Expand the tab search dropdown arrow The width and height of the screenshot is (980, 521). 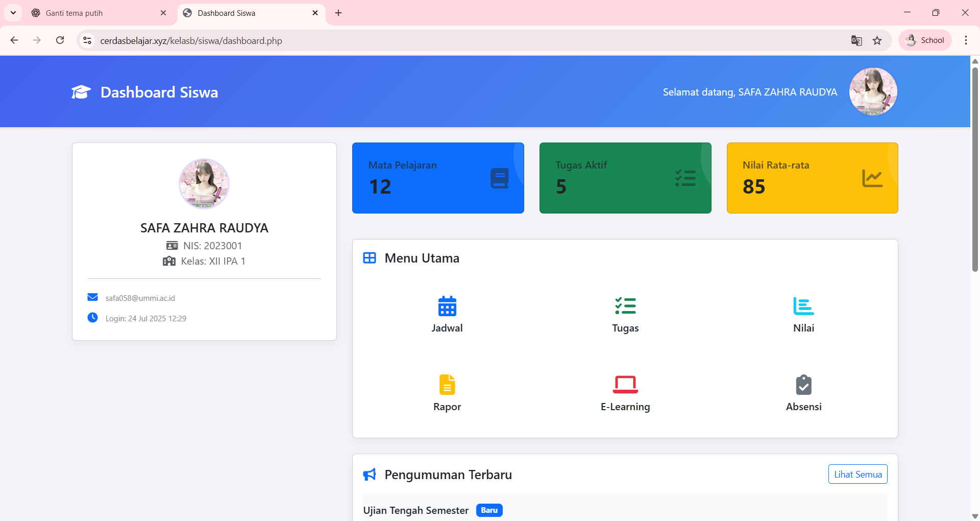(13, 13)
